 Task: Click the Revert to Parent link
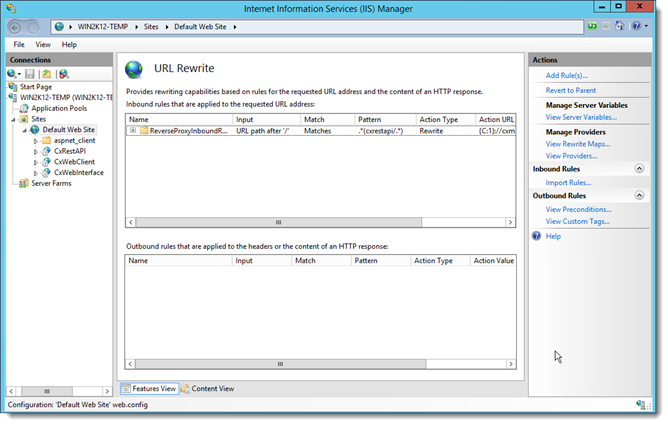(x=571, y=90)
